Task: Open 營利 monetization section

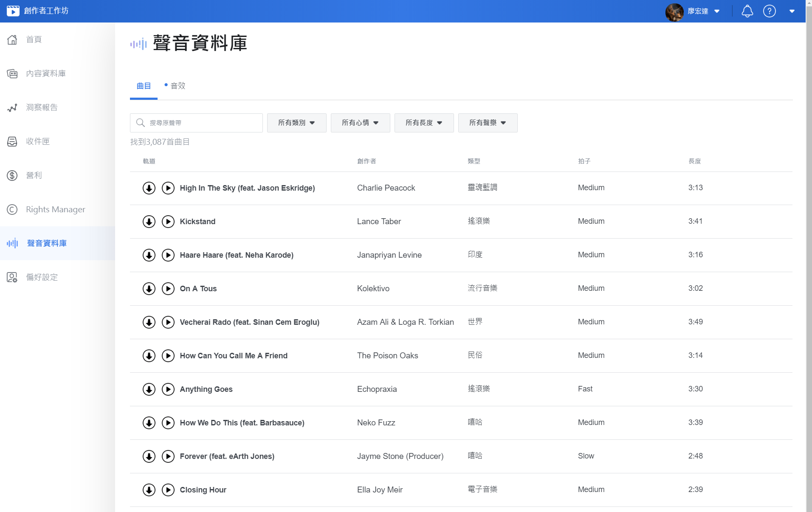Action: coord(57,175)
